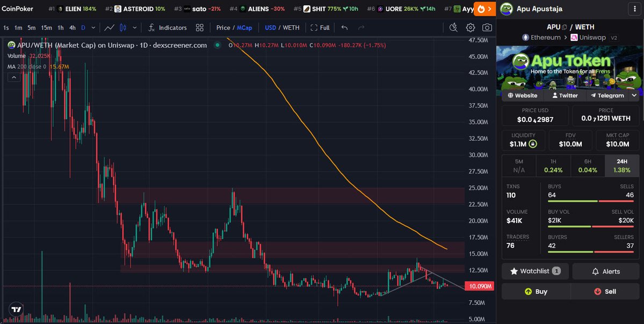The image size is (644, 324).
Task: Toggle denomination to WETH
Action: click(291, 27)
